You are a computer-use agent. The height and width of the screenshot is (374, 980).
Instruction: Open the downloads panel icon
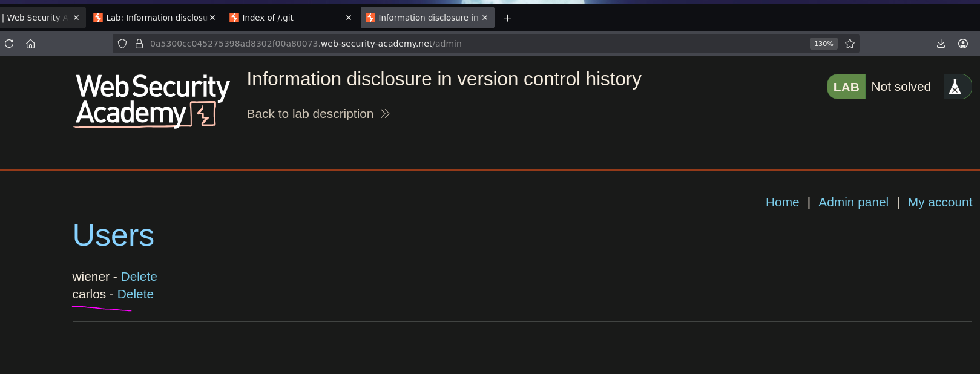click(x=941, y=44)
